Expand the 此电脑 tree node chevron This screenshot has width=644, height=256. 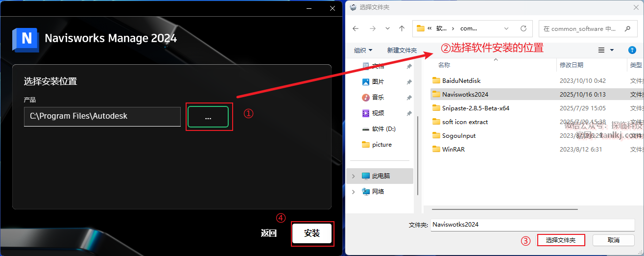pos(353,176)
